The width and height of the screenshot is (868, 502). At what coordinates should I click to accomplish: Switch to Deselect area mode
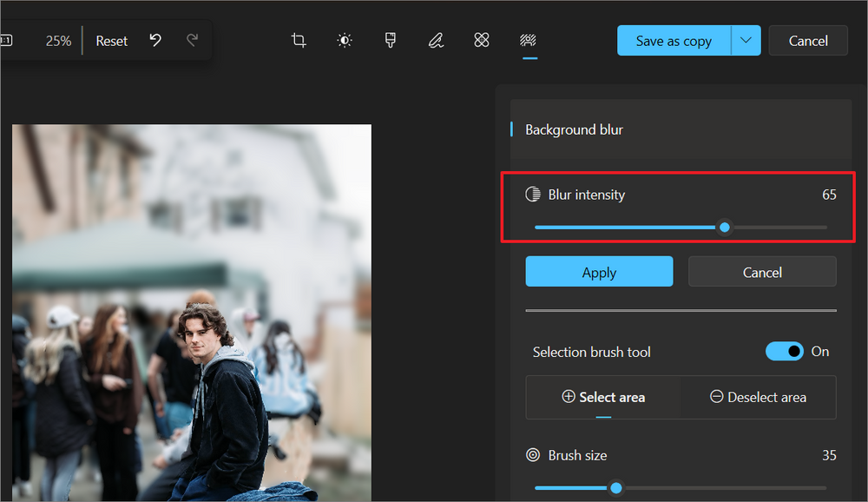[758, 397]
